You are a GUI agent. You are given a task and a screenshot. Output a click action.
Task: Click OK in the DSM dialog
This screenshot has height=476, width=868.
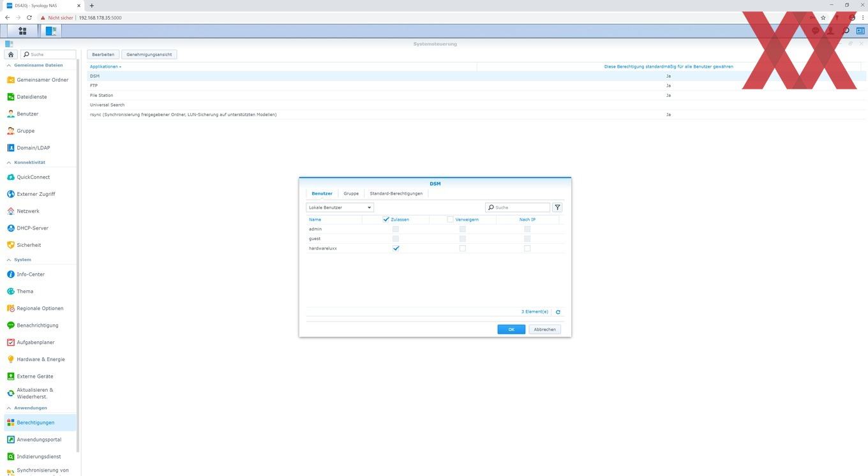tap(511, 329)
